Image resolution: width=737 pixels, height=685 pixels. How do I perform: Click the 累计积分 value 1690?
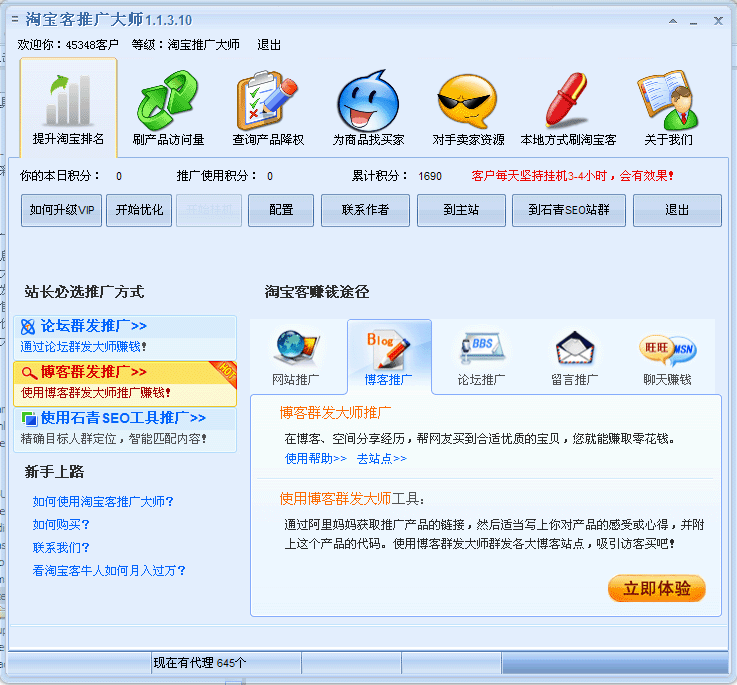(430, 176)
